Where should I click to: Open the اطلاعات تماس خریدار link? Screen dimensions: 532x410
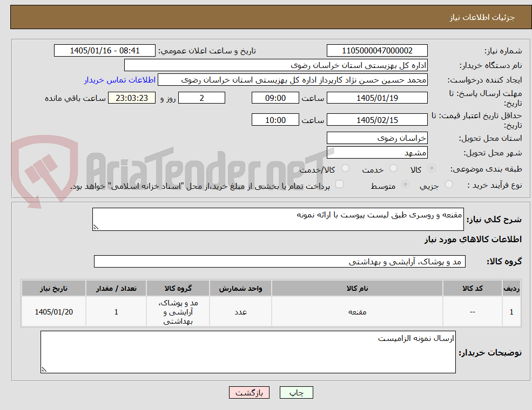tap(120, 80)
